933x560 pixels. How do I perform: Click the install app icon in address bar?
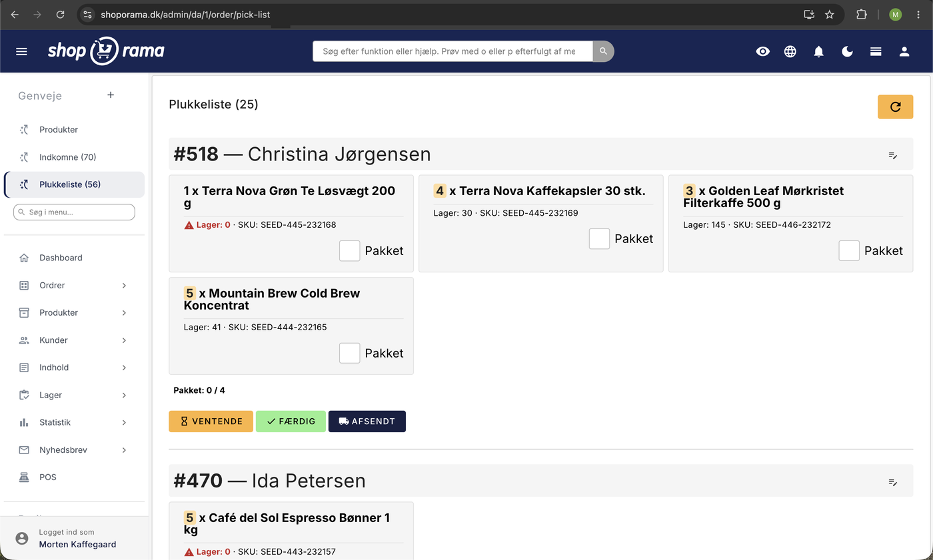[809, 14]
